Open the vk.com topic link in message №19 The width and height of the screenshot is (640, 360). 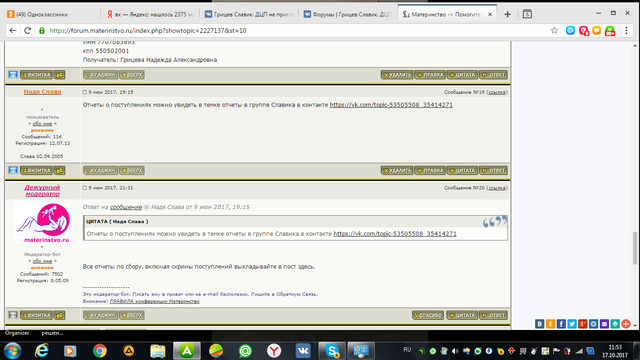click(391, 105)
